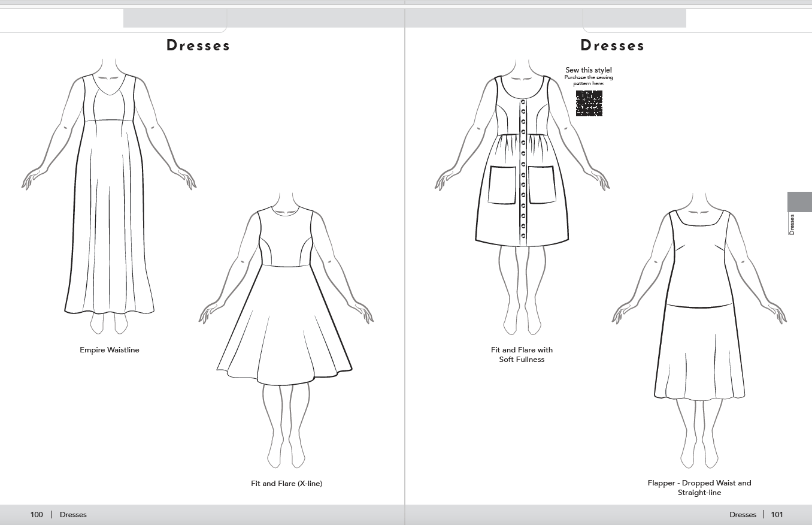This screenshot has width=812, height=525.
Task: Click the "Fit and Flare (X-line)" caption
Action: (287, 484)
